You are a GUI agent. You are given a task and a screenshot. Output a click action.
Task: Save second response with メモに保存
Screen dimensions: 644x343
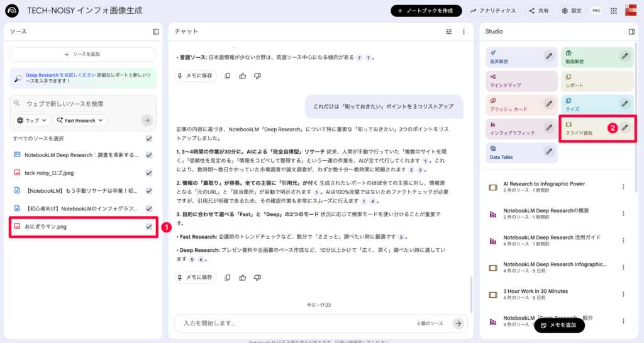[196, 278]
